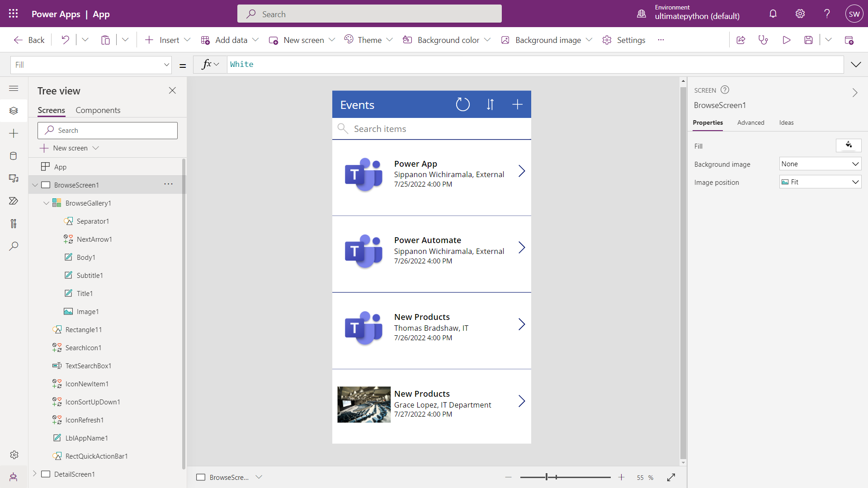Open the settings gear at the rail bottom
868x488 pixels.
[14, 455]
